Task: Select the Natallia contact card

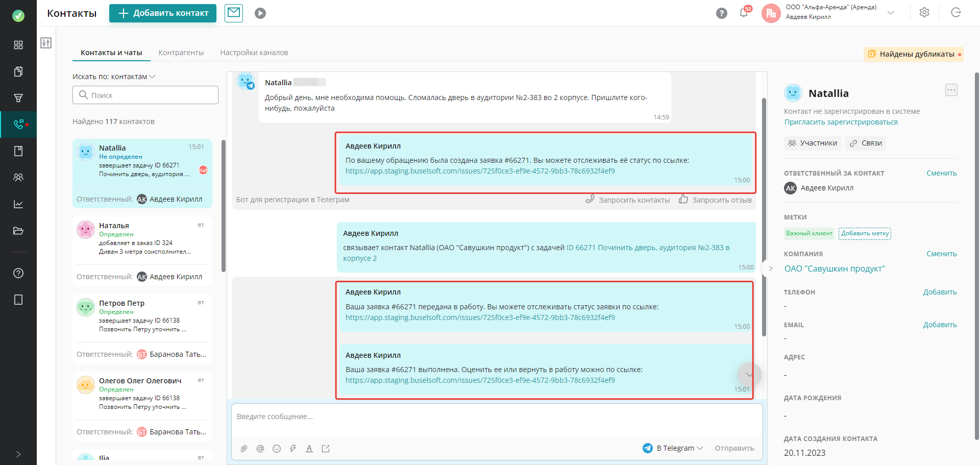Action: coord(142,174)
